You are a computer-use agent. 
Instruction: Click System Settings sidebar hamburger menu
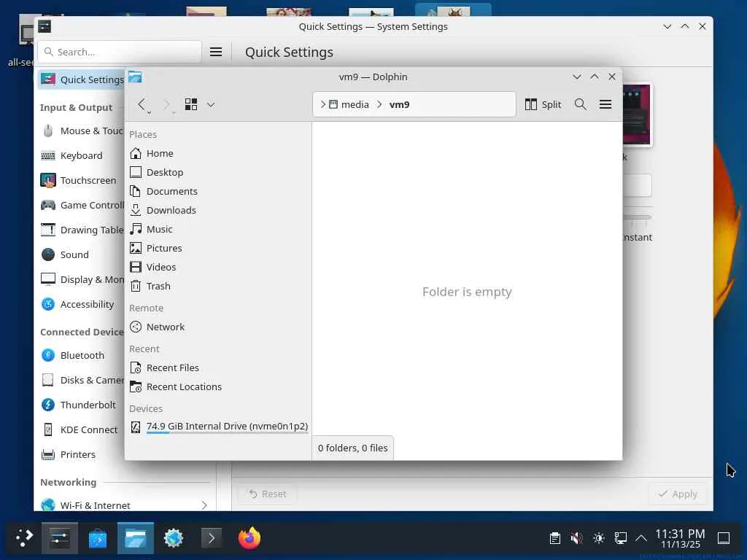pyautogui.click(x=216, y=52)
